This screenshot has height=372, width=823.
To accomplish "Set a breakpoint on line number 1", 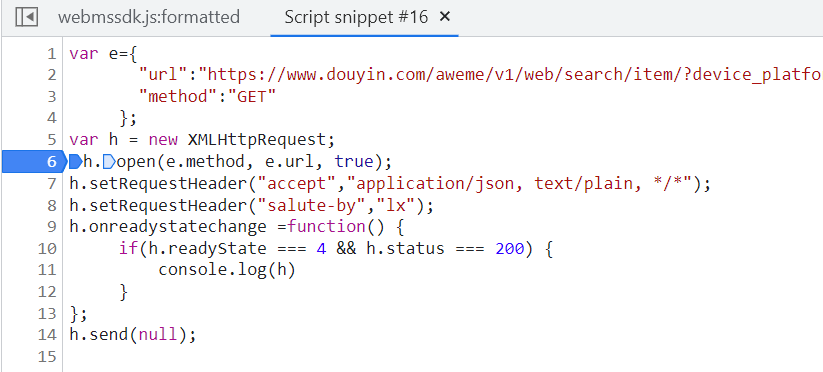I will pos(51,54).
